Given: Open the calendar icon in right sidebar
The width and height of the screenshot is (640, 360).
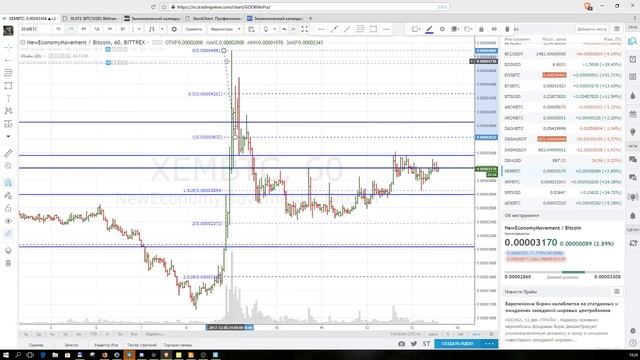Looking at the screenshot, I should point(633,113).
